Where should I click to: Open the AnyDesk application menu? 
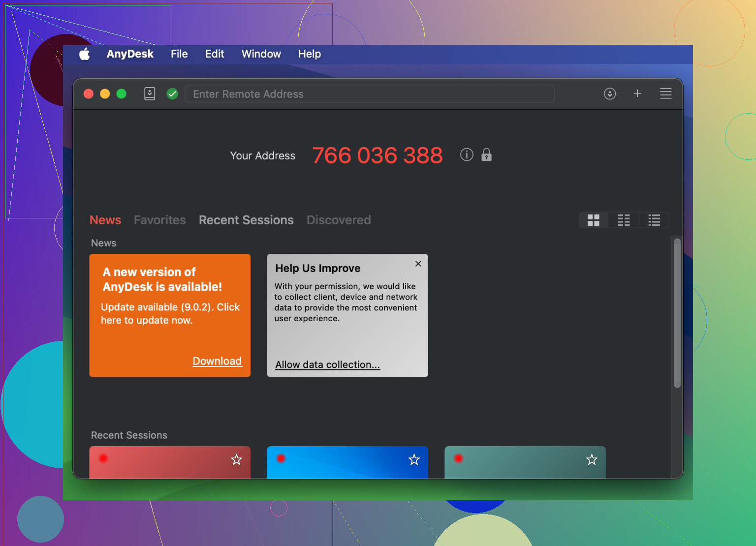pos(130,54)
